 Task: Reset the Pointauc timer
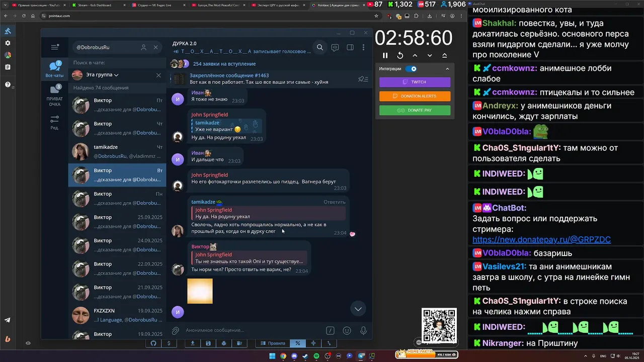click(x=400, y=55)
